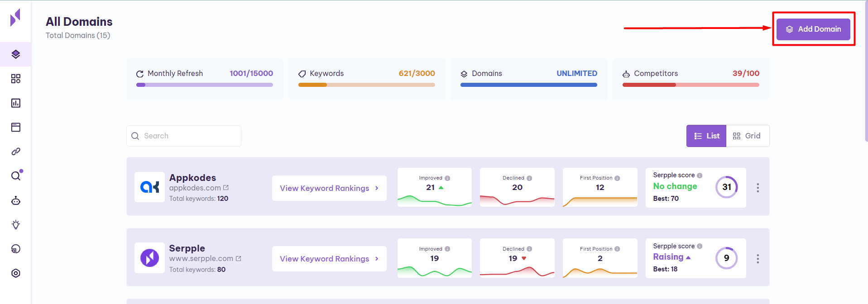Open appkodes.com external link icon
The width and height of the screenshot is (868, 304).
pos(226,187)
